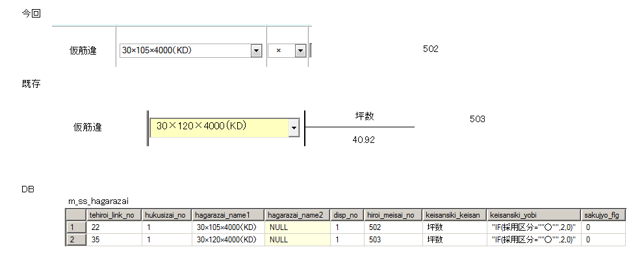Click the tehiroi_link_no column header
This screenshot has height=256, width=644.
coord(114,215)
